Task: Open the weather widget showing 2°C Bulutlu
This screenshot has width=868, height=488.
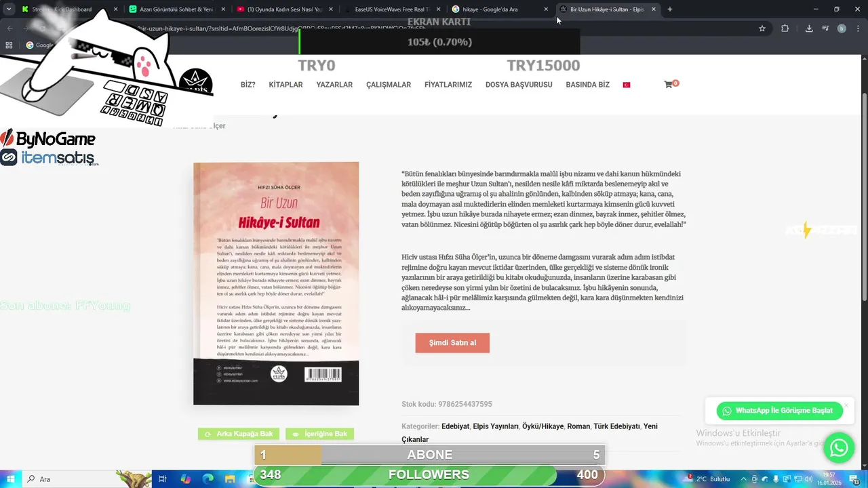Action: coord(707,479)
